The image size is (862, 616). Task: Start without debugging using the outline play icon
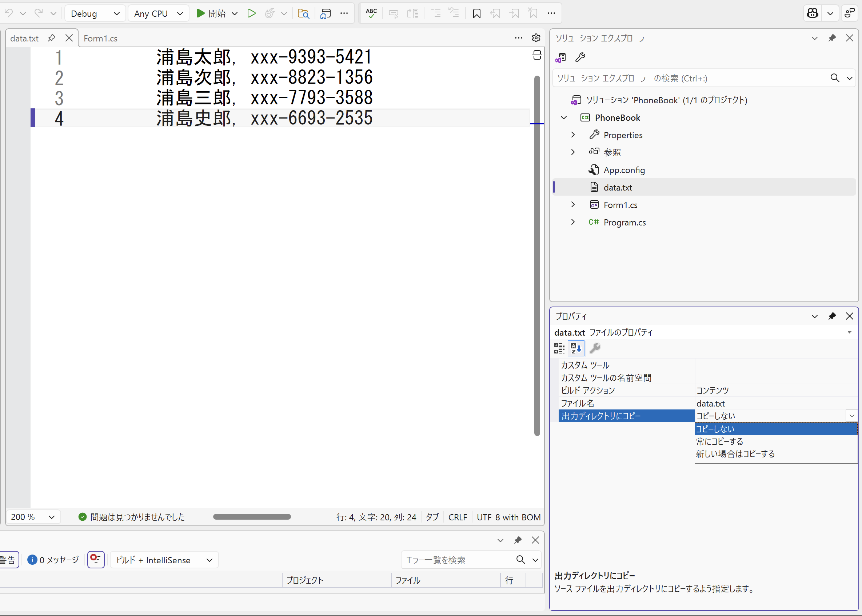coord(251,14)
